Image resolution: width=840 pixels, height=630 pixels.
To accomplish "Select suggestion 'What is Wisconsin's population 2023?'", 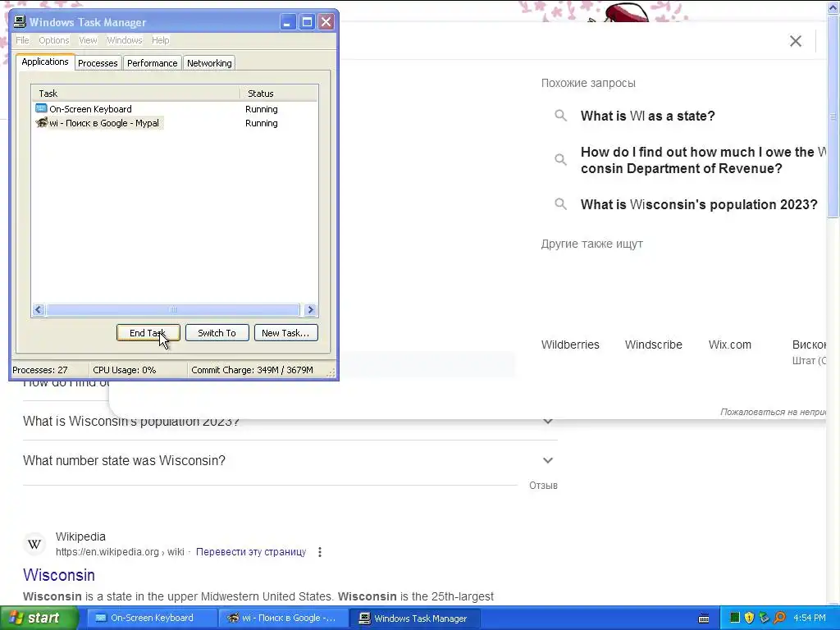I will tap(699, 204).
